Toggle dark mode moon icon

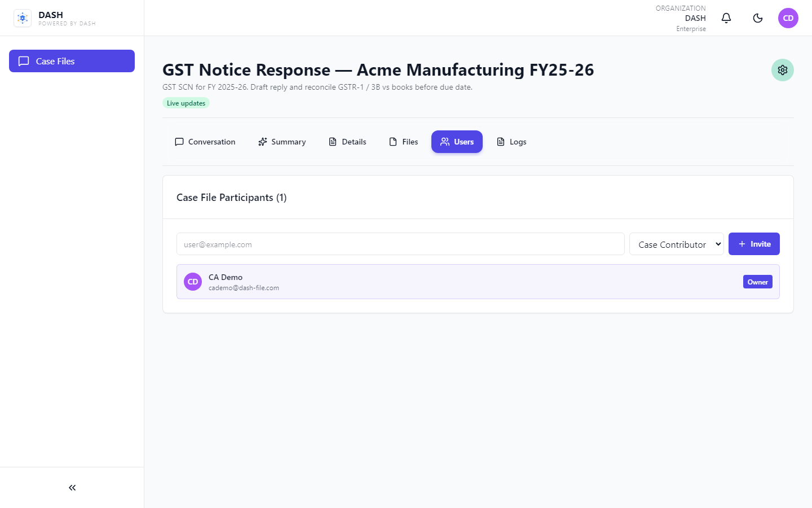pyautogui.click(x=758, y=18)
